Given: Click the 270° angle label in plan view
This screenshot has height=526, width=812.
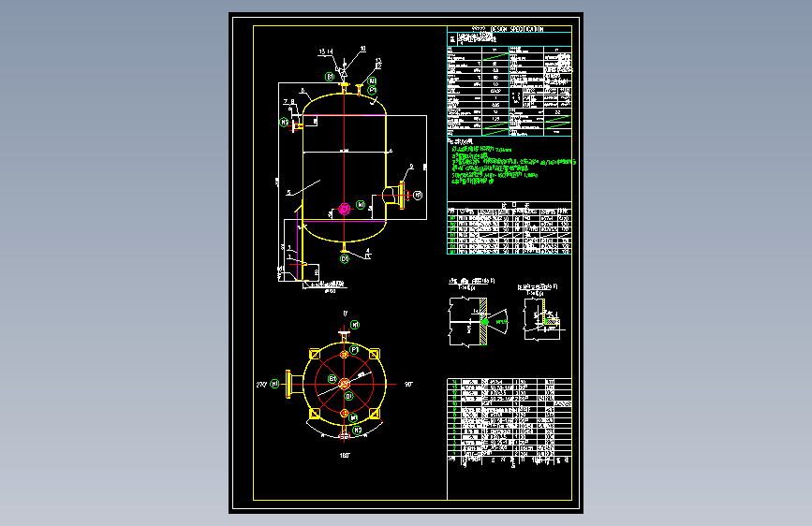Looking at the screenshot, I should [261, 384].
